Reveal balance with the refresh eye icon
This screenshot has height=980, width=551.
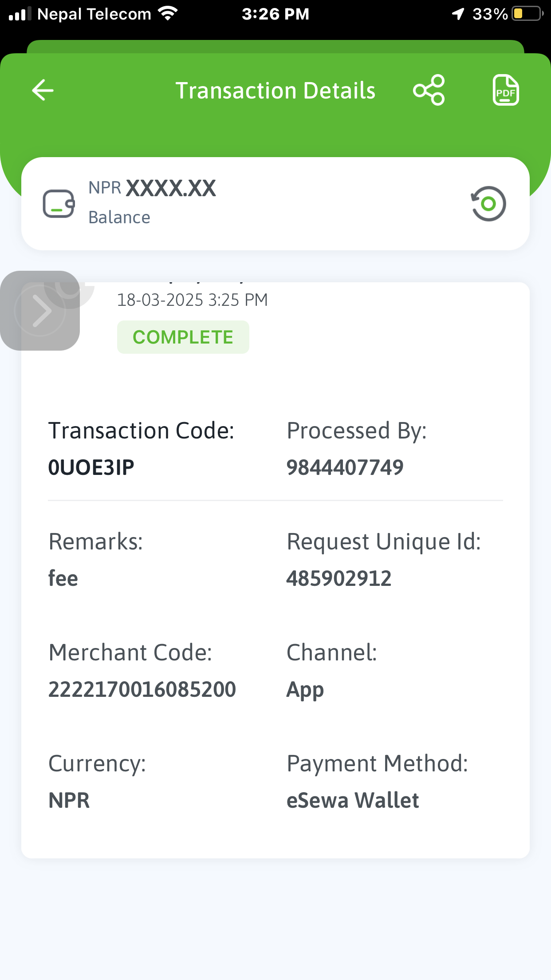coord(488,204)
